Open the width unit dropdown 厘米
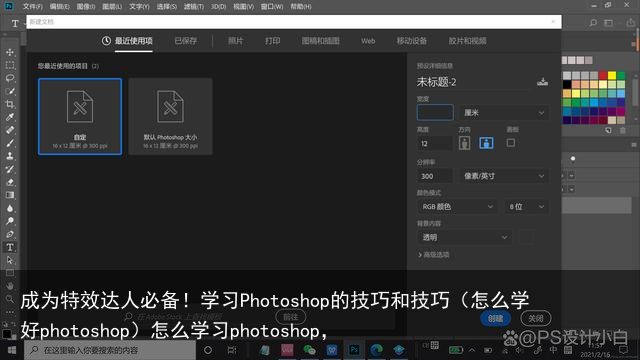640x360 pixels. click(x=504, y=113)
